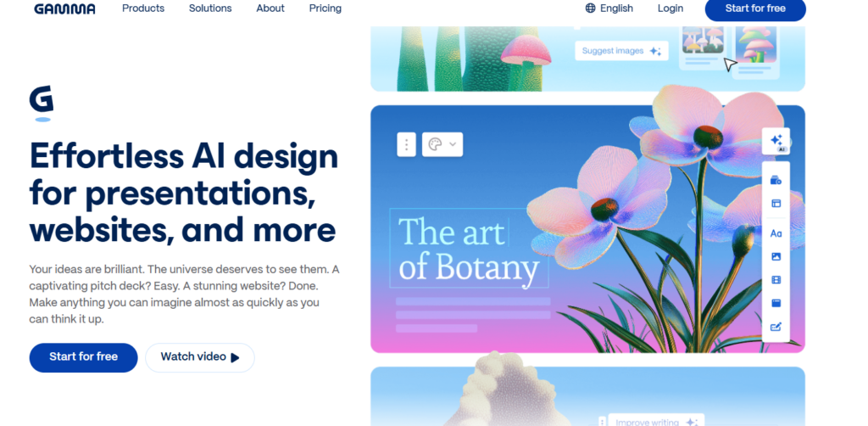Open the Products menu
This screenshot has width=868, height=426.
point(143,8)
